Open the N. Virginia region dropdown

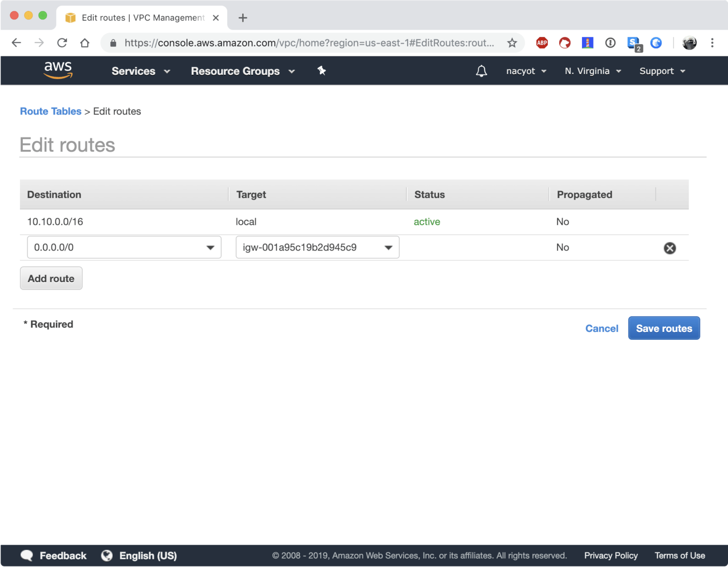(593, 71)
